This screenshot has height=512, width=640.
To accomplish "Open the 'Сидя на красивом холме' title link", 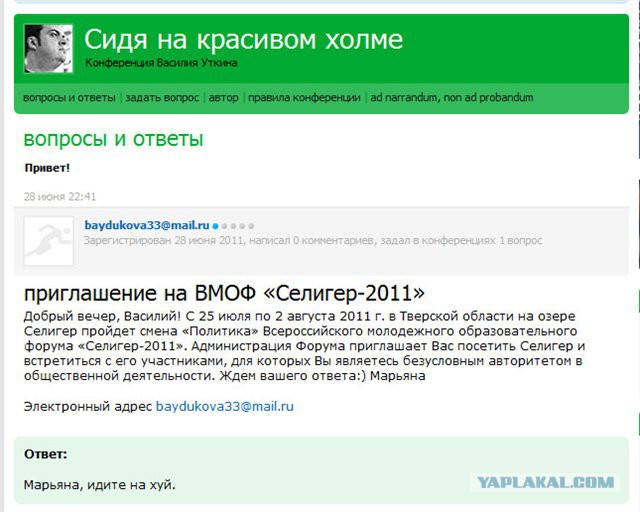I will tap(244, 40).
